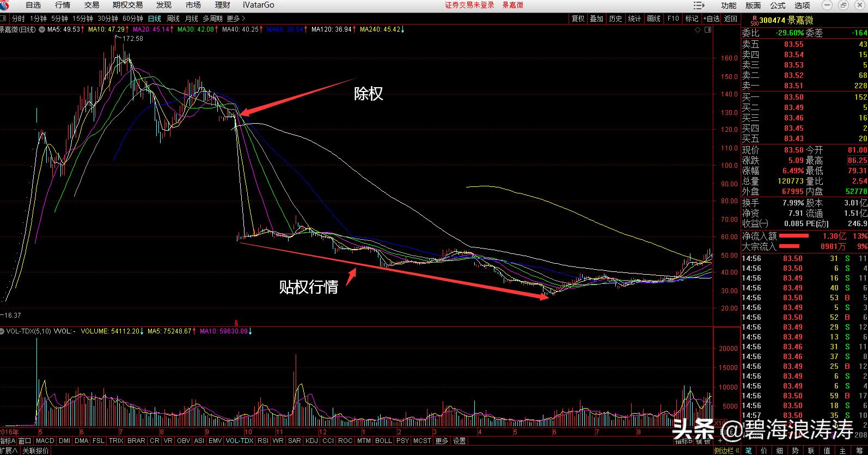Open the 自选 menu
Viewport: 868px width, 455px height.
pos(33,5)
